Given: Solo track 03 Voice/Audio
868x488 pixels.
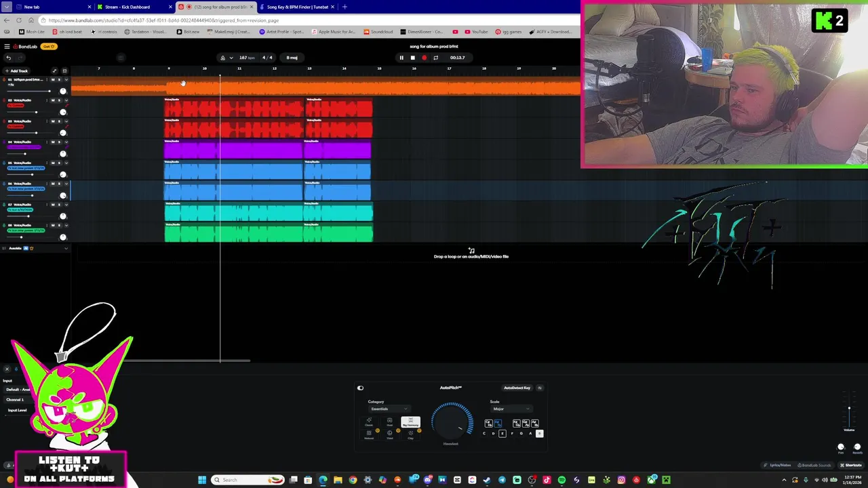Looking at the screenshot, I should coord(59,121).
